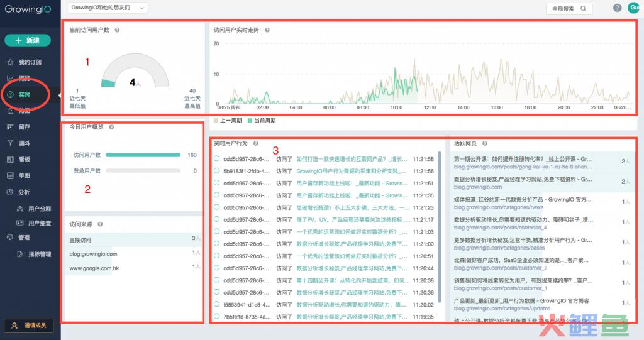The image size is (644, 340).
Task: Click help icon beside 活跃网页
Action: (x=485, y=143)
